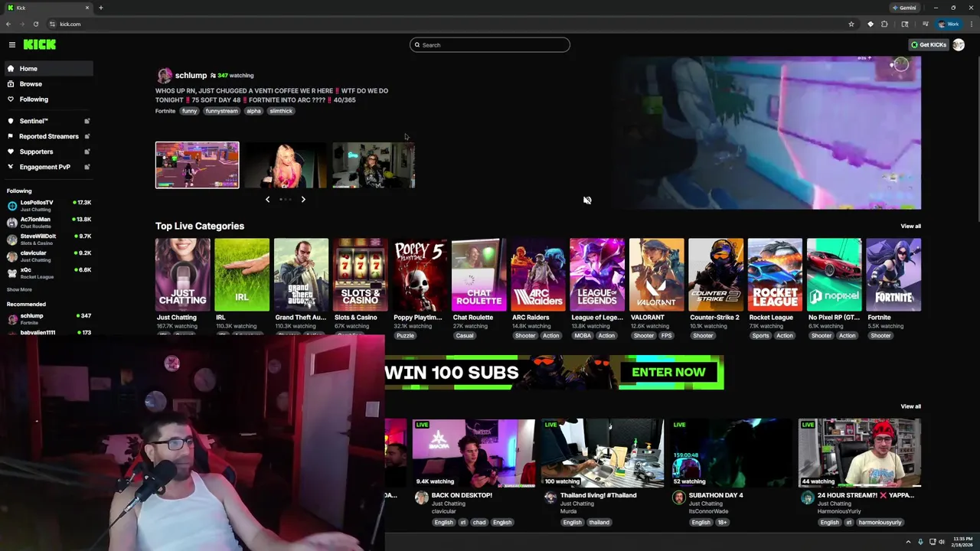Open xQc in the Following list
This screenshot has height=551, width=980.
47,272
